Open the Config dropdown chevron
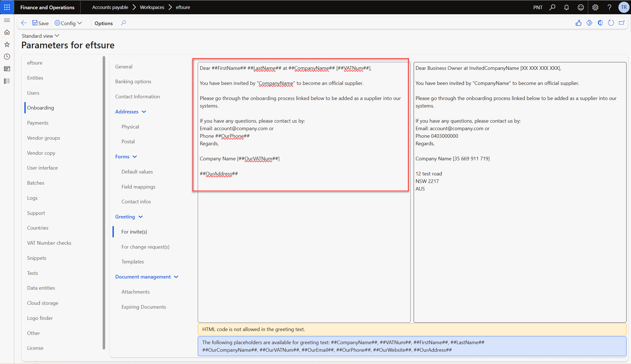 tap(80, 23)
